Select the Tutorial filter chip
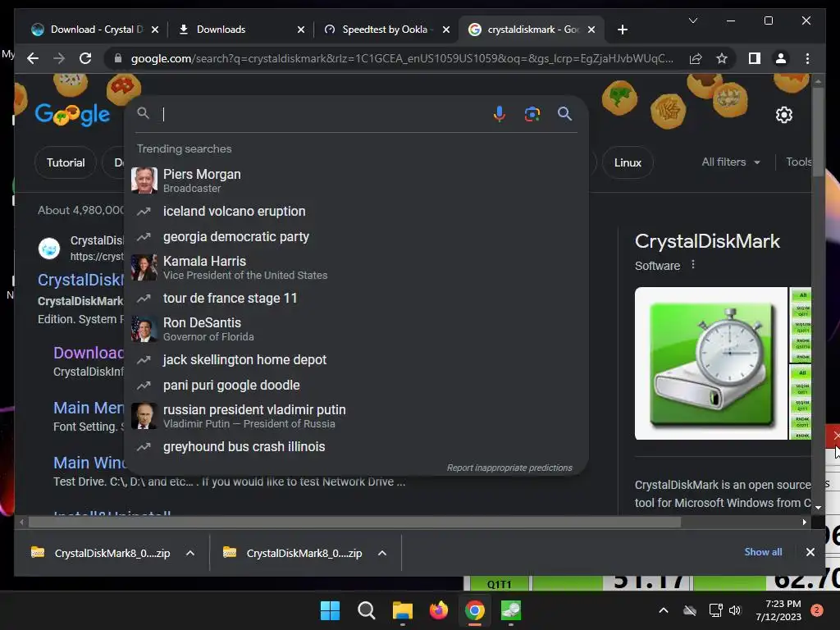The image size is (840, 630). click(66, 162)
